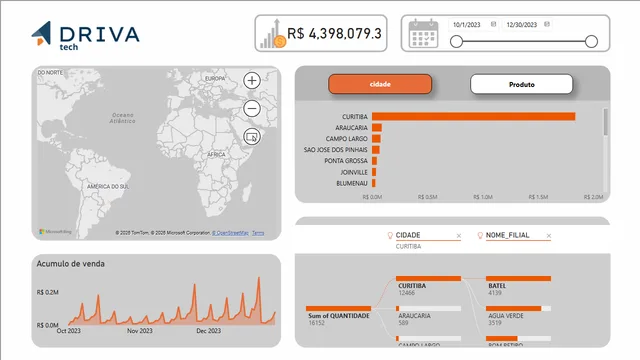Screen dimensions: 640x360
Task: Select the CURITIBA bar in city chart
Action: click(473, 117)
